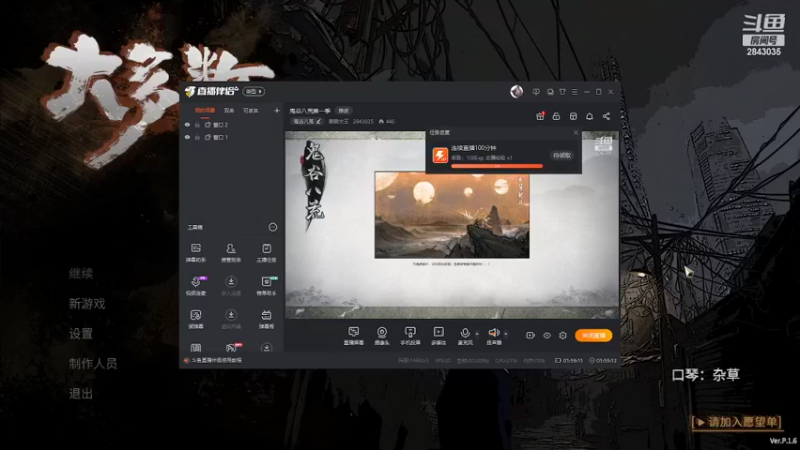Collapse the 工具箱 toolbox section
Image resolution: width=800 pixels, height=450 pixels.
click(273, 227)
